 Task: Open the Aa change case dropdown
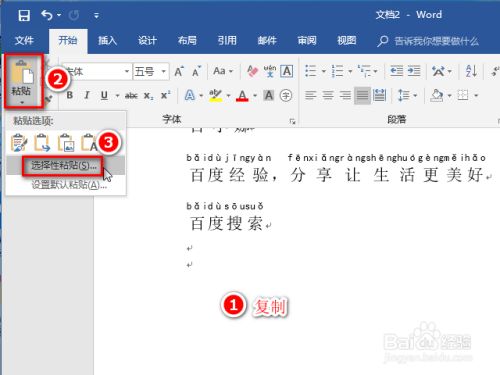pos(222,71)
